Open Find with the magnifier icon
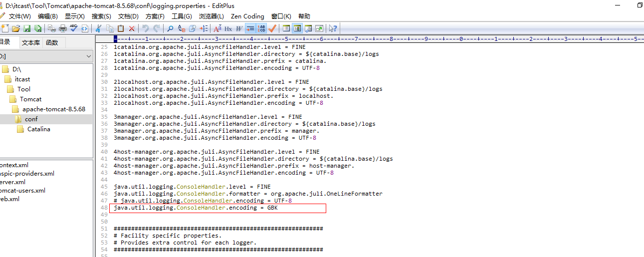 coord(170,28)
